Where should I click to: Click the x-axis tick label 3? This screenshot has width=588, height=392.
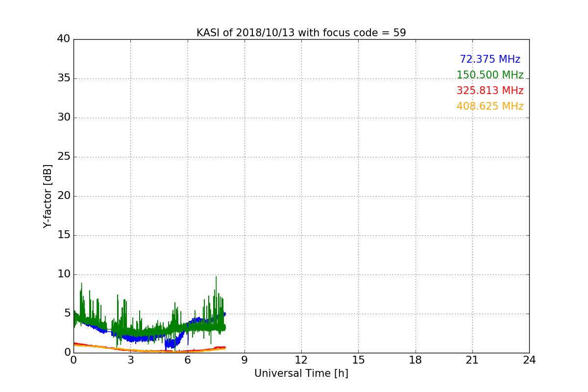tap(130, 360)
